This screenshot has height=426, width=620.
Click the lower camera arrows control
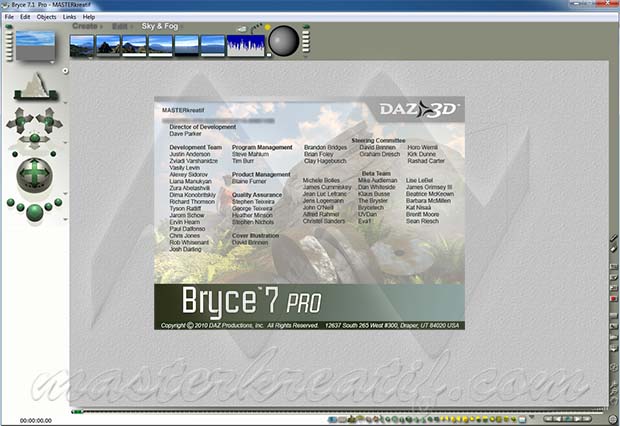[34, 140]
